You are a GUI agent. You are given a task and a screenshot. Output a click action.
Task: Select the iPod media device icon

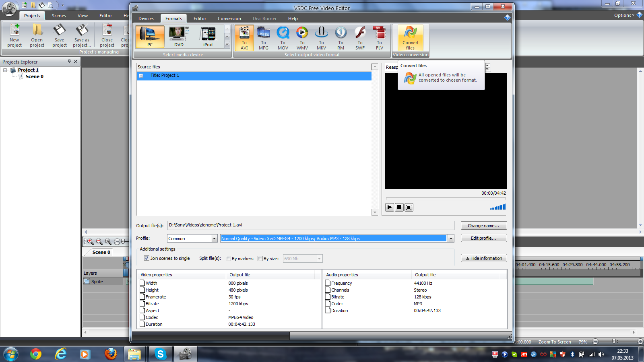click(208, 37)
